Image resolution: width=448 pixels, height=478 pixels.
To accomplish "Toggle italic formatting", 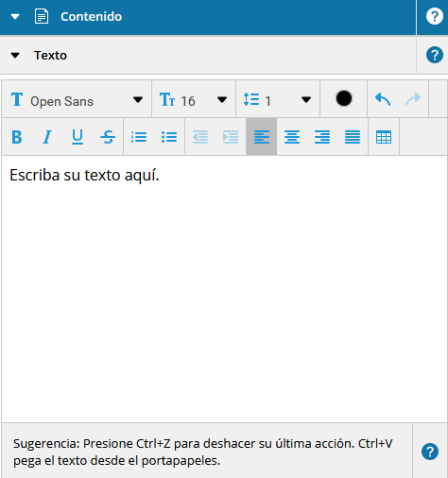I will pyautogui.click(x=47, y=137).
